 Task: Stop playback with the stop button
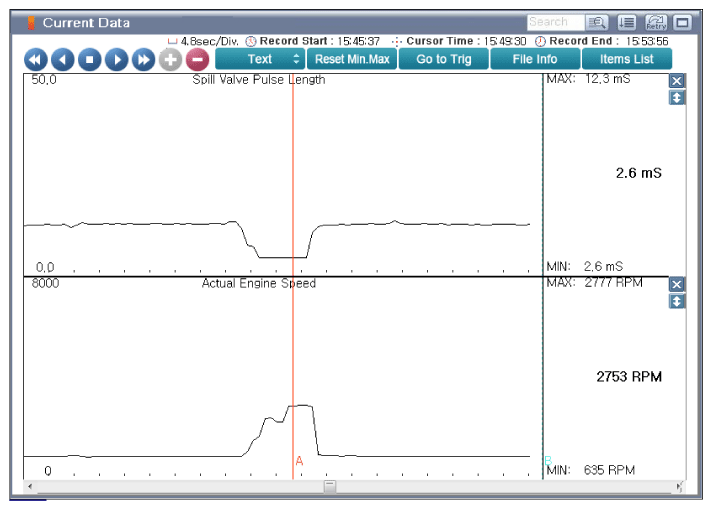(x=89, y=59)
